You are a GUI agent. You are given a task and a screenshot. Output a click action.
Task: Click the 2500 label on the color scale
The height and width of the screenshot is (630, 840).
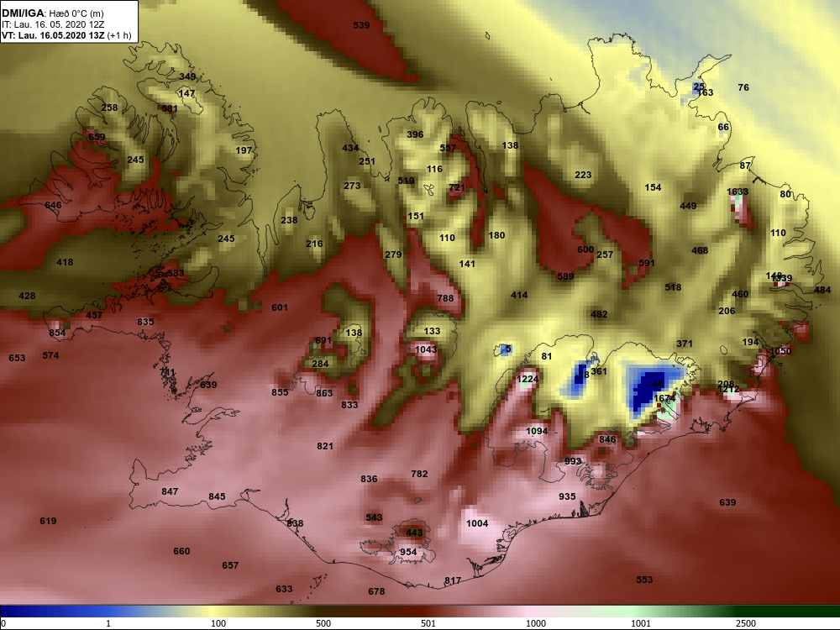pyautogui.click(x=746, y=623)
